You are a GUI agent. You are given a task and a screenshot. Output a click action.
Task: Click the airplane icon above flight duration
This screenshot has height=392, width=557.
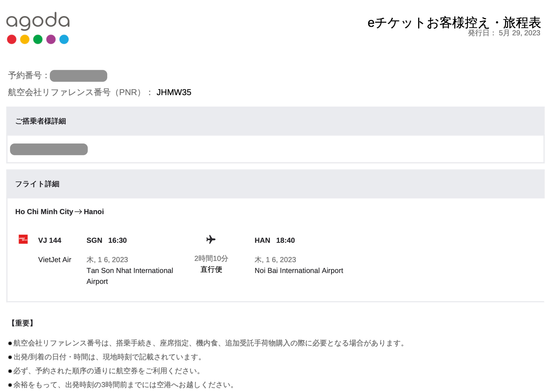pos(211,239)
